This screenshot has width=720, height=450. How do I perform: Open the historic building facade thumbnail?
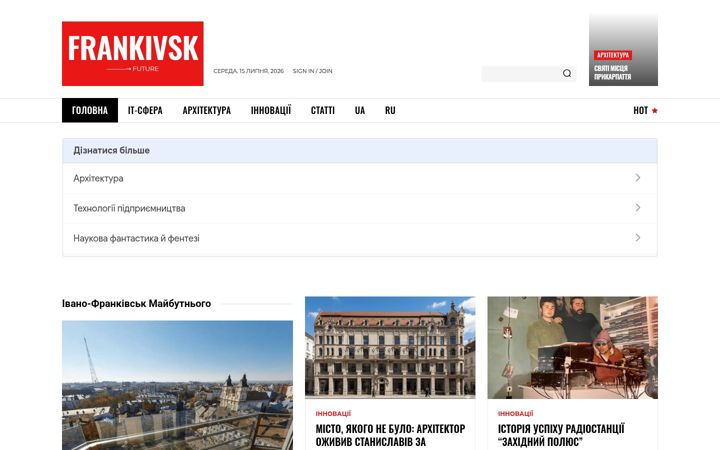[x=390, y=347]
